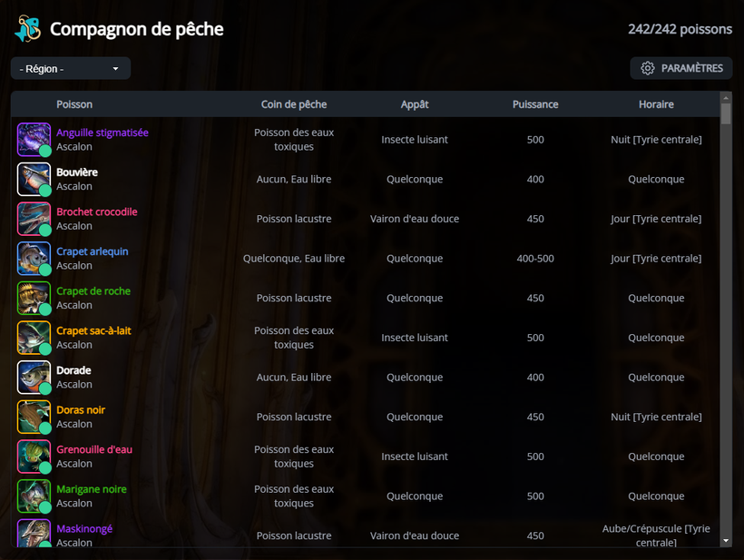The height and width of the screenshot is (560, 744).
Task: Click Crapet de roche's Poisson lacustre spot
Action: [x=294, y=298]
